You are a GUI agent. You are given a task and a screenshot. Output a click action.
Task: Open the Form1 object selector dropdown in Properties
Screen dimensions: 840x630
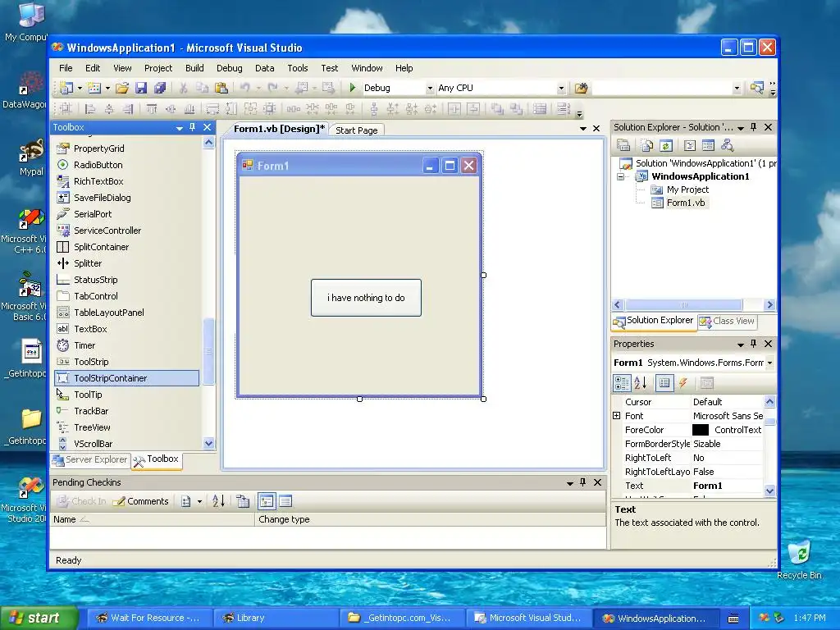click(769, 363)
